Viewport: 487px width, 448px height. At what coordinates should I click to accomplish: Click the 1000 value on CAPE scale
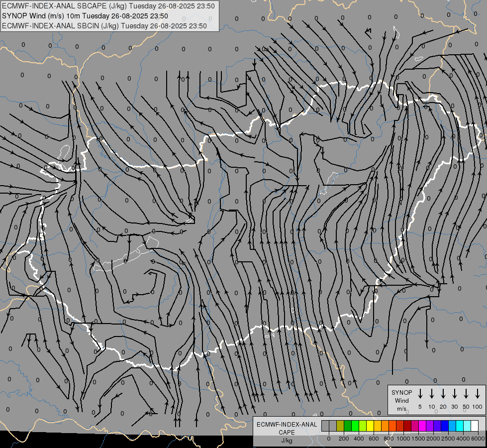point(403,439)
